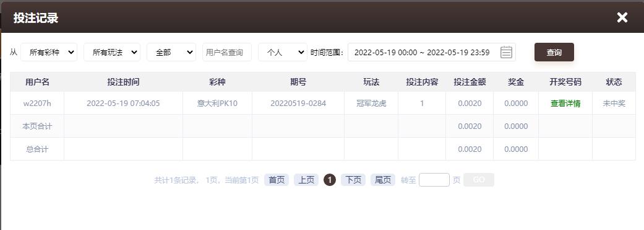Expand the 所有彩种 lottery type dropdown
Image resolution: width=644 pixels, height=230 pixels.
click(49, 52)
